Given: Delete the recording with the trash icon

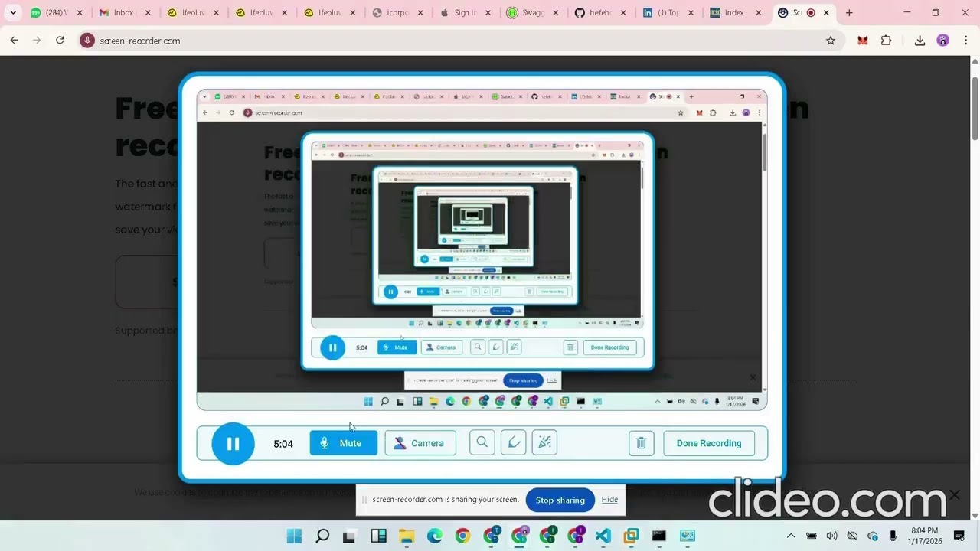Looking at the screenshot, I should (642, 443).
